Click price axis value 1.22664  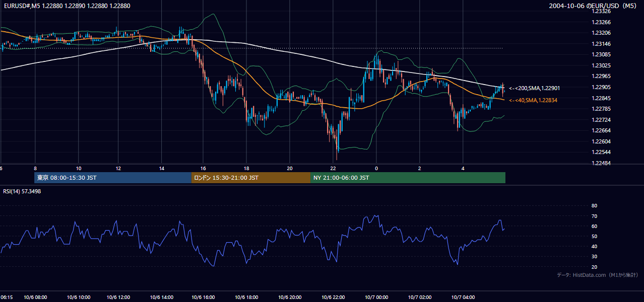click(x=601, y=130)
